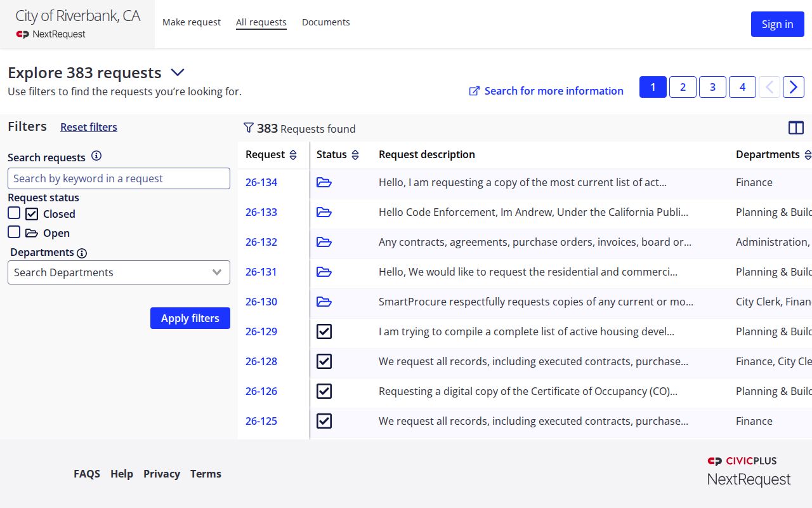Open request 26-125 link
The image size is (812, 508).
[261, 421]
